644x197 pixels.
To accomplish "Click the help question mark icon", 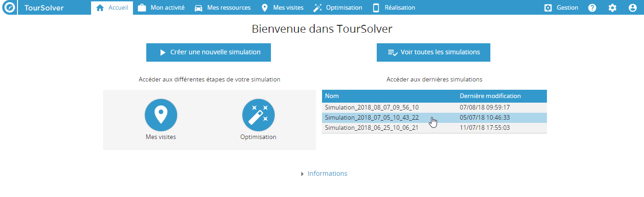I will coord(592,8).
